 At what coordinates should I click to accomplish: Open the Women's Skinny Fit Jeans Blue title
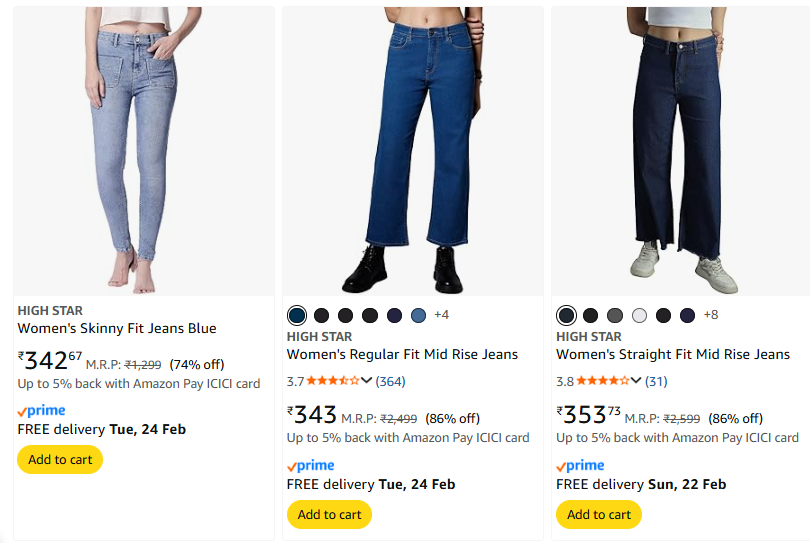[117, 329]
